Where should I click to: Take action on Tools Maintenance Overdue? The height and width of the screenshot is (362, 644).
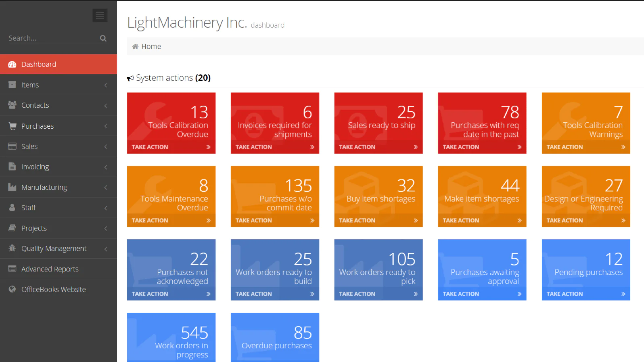click(x=171, y=220)
